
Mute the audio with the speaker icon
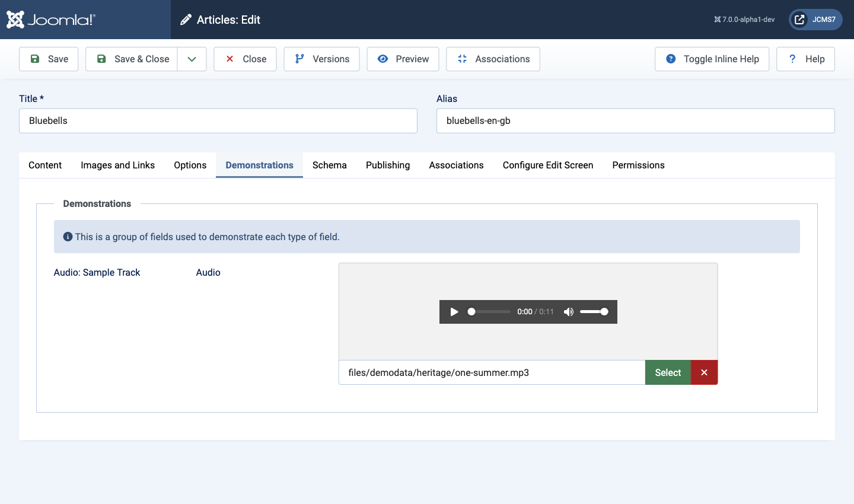click(568, 312)
